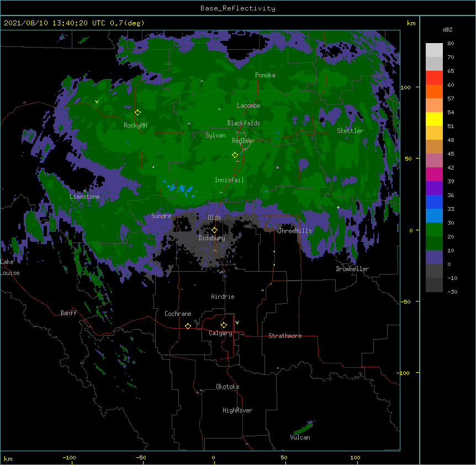
Task: Click the yellow diamond marker above RockyMH
Action: point(137,113)
